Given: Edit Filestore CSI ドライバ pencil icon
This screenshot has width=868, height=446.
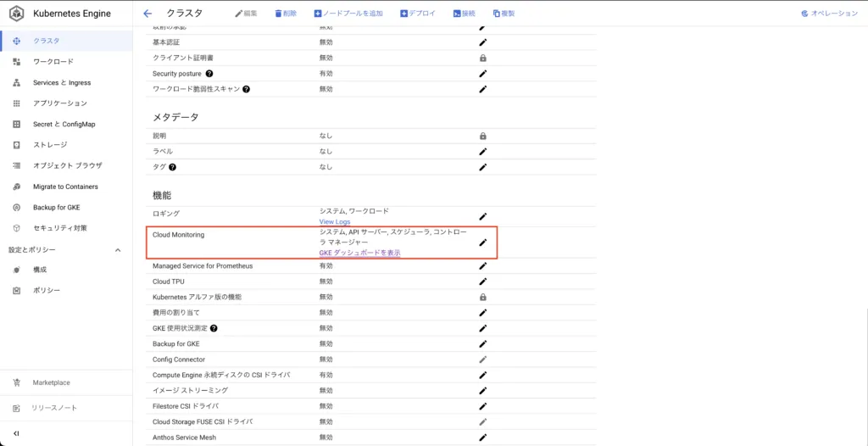Looking at the screenshot, I should pyautogui.click(x=482, y=406).
